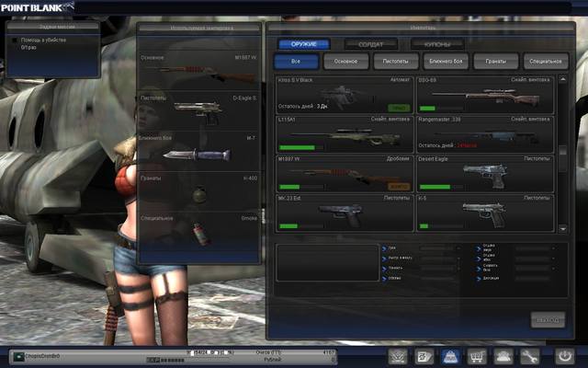Screen dimensions: 588x368
Task: Switch to the ОРУЖИЕ tab
Action: click(304, 44)
